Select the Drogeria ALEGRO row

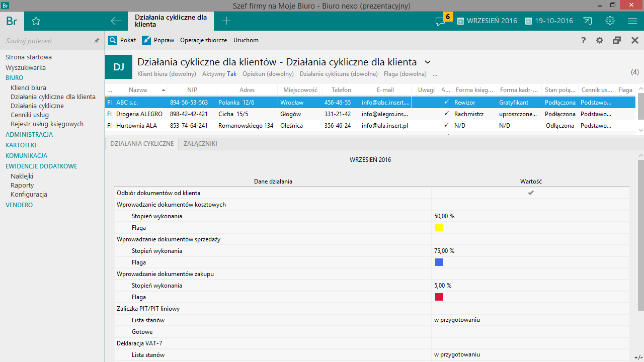[x=370, y=114]
